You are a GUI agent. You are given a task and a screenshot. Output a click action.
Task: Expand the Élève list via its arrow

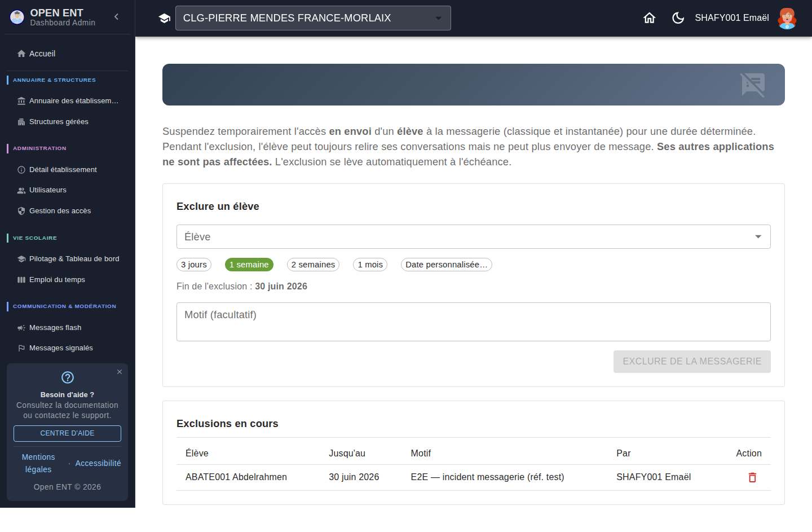(758, 237)
